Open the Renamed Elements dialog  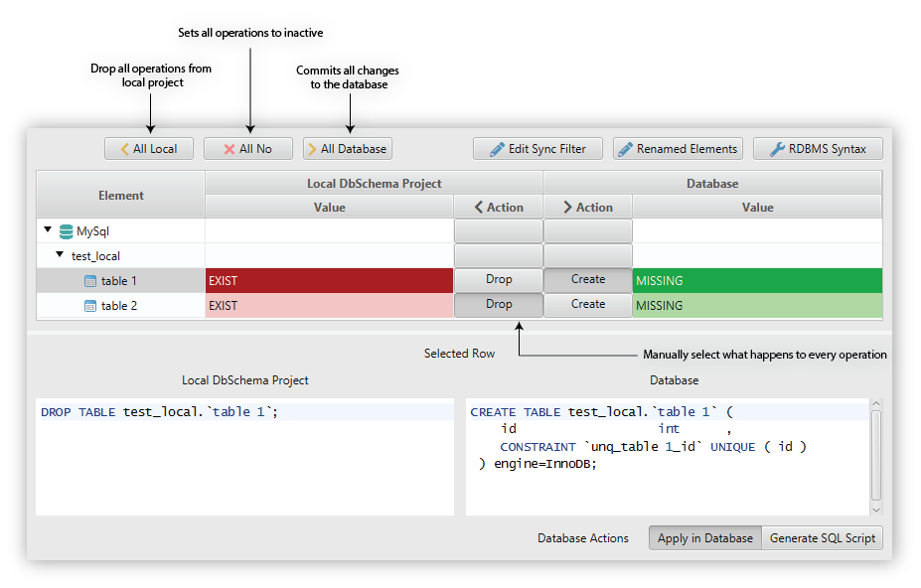point(678,149)
